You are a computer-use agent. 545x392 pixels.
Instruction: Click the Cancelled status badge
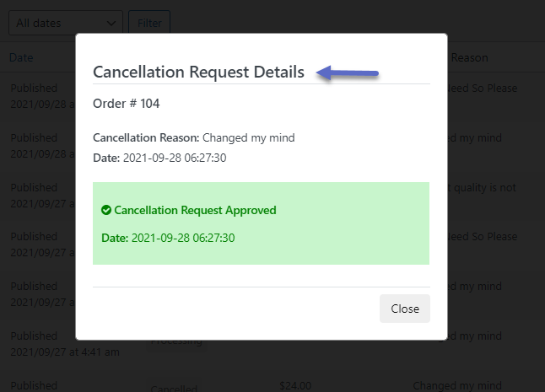174,387
